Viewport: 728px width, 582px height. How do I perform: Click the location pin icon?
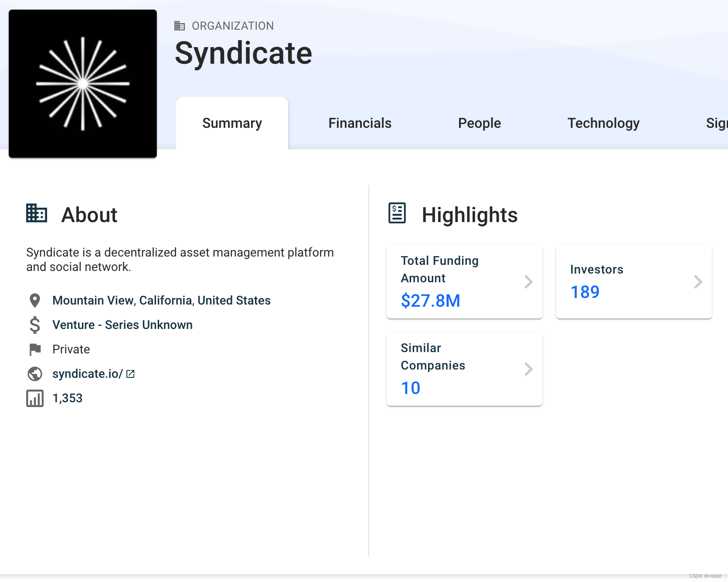pos(35,301)
